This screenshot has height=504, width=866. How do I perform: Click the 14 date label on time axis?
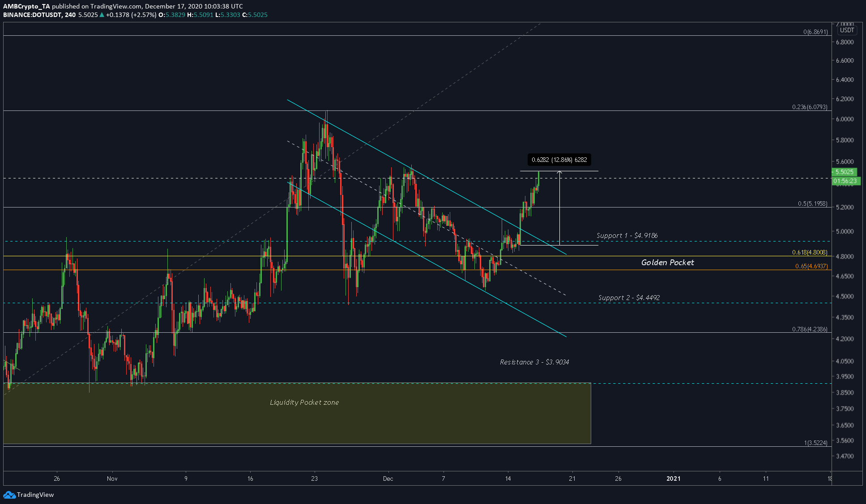[x=508, y=479]
